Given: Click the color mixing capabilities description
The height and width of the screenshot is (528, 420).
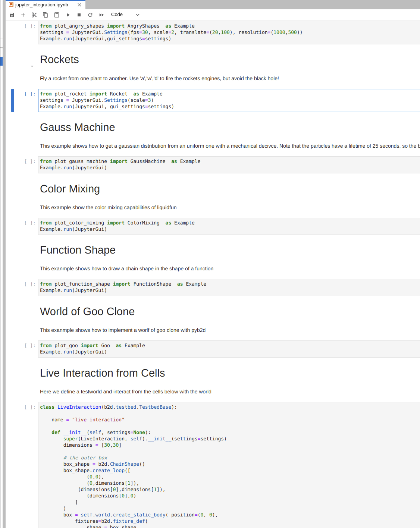Looking at the screenshot, I should point(108,208).
